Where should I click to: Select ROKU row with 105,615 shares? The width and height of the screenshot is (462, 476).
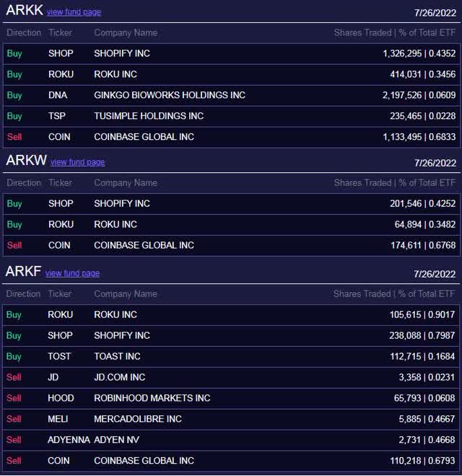tap(231, 314)
